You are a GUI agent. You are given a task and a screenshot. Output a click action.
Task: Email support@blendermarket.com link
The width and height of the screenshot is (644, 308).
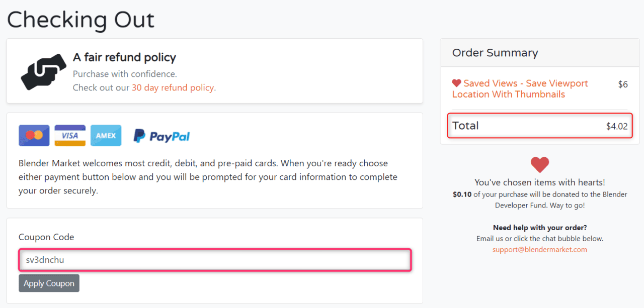click(540, 249)
